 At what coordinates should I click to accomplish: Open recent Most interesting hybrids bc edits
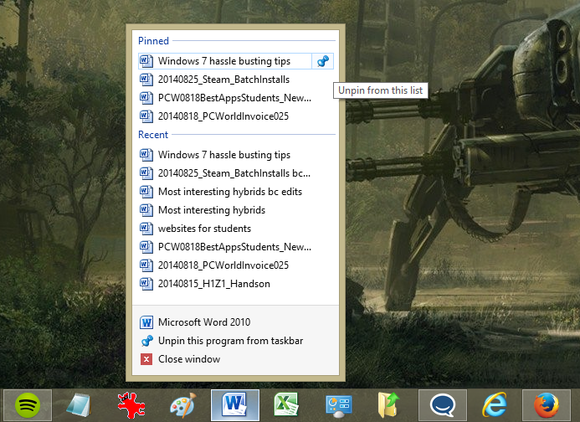(x=225, y=192)
